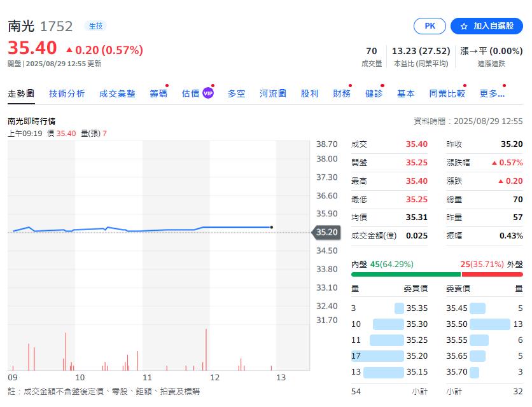The height and width of the screenshot is (407, 532).
Task: Open the 估價 tab
Action: 191,93
